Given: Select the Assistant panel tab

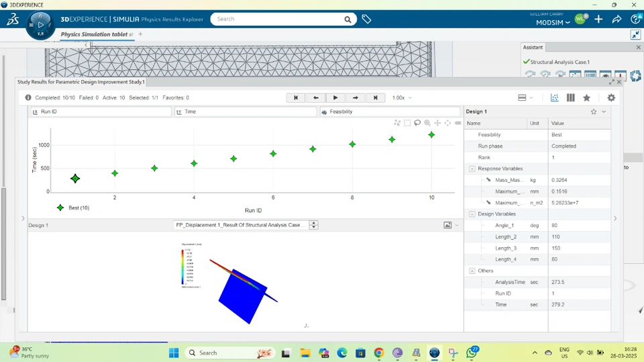Looking at the screenshot, I should click(x=533, y=47).
